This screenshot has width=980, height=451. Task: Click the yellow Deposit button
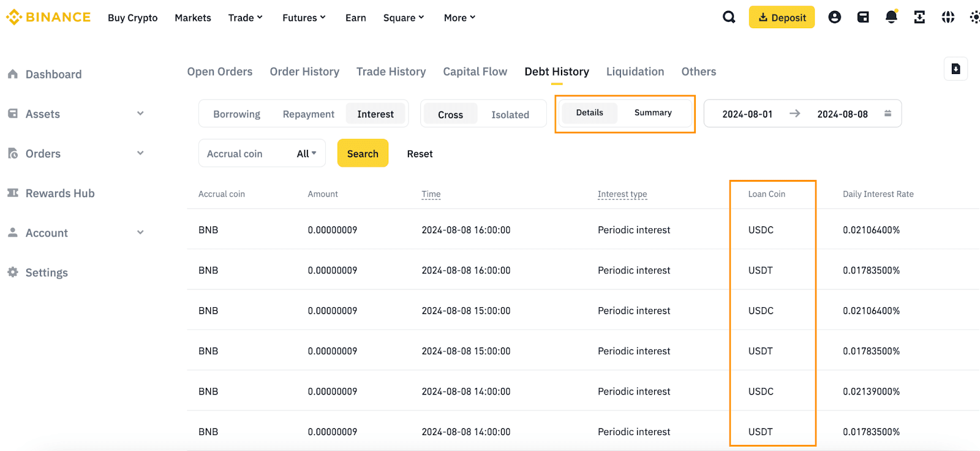click(782, 17)
